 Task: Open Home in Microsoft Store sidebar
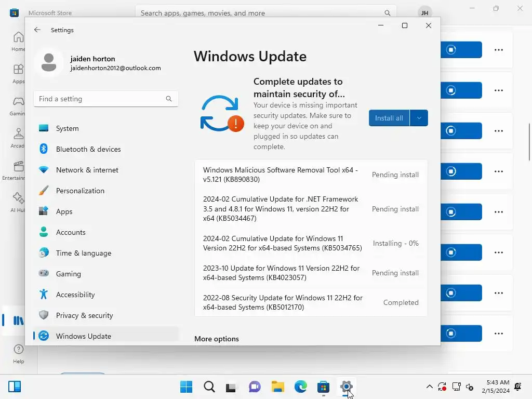[x=18, y=42]
